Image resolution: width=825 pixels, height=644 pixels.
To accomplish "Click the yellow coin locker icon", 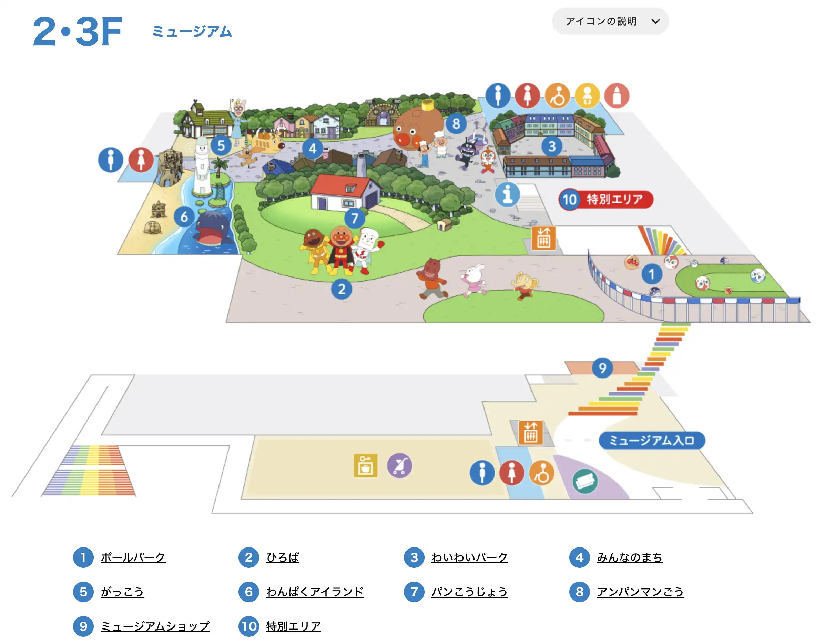I will pyautogui.click(x=365, y=466).
